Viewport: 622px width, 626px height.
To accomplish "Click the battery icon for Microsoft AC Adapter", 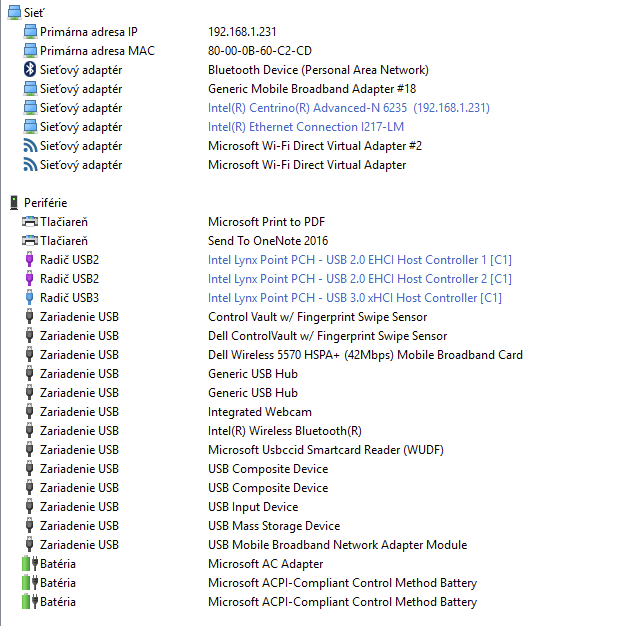I will (30, 564).
